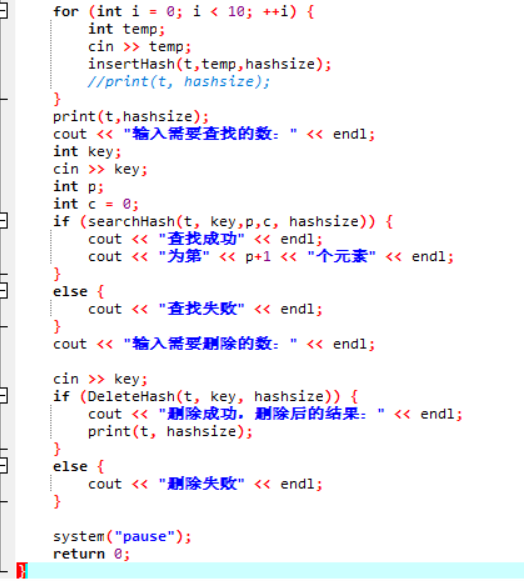Image resolution: width=524 pixels, height=581 pixels.
Task: Click the string "个元素"
Action: [x=342, y=256]
